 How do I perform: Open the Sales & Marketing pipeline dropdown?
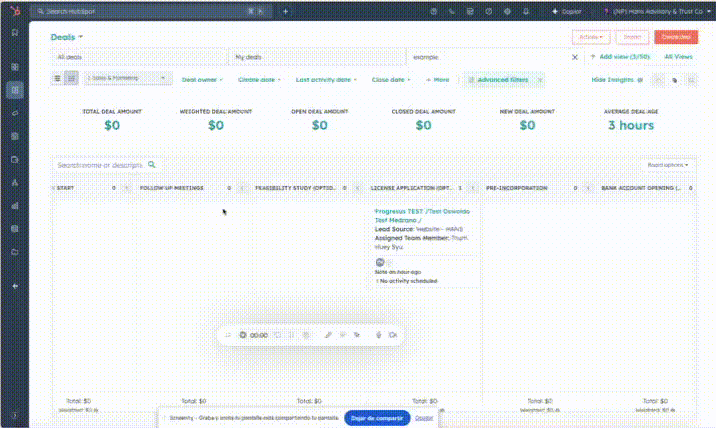tap(127, 78)
